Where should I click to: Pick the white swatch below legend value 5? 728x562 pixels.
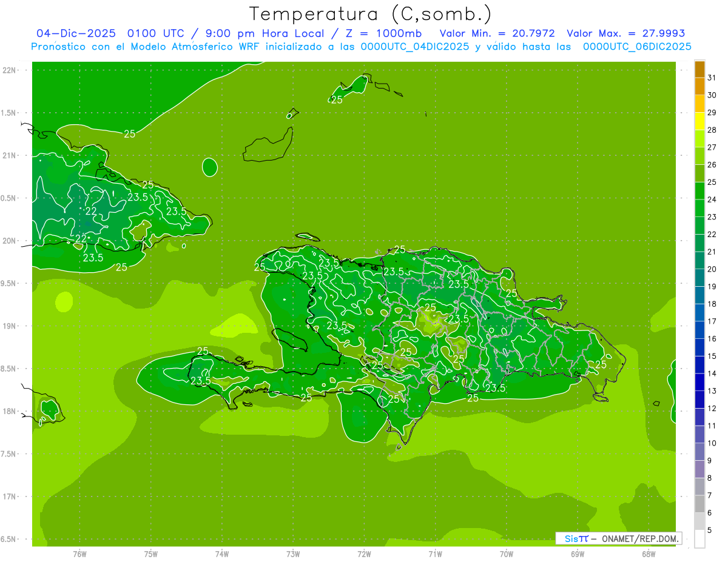(699, 538)
